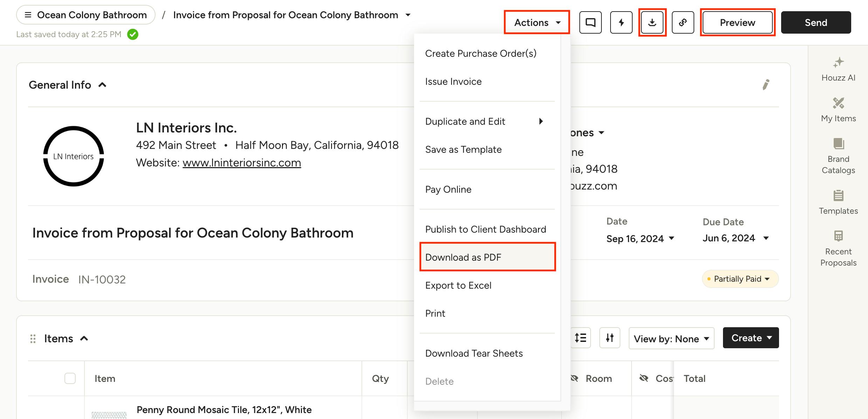The image size is (868, 419).
Task: Open Brand Catalogs in the sidebar
Action: click(838, 156)
